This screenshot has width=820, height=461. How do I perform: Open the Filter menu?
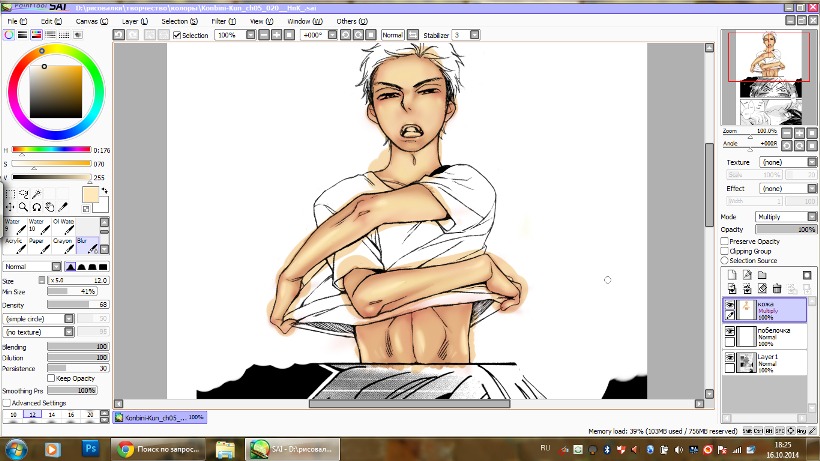223,21
